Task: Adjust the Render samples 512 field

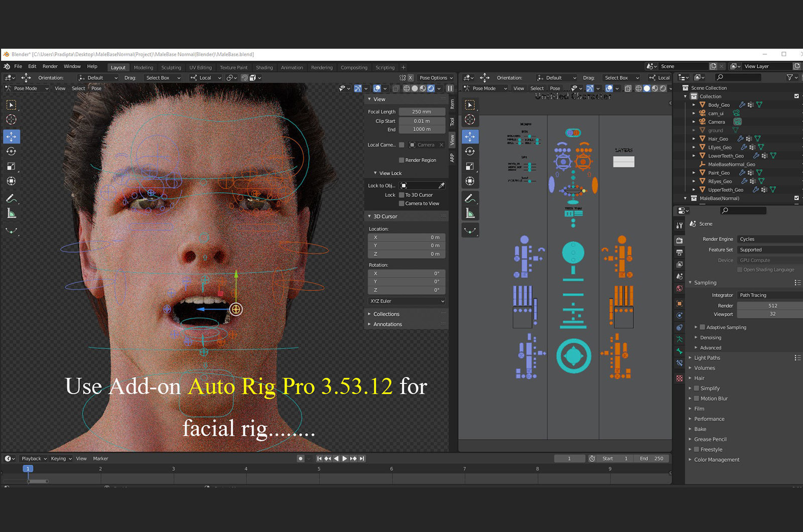Action: tap(769, 306)
